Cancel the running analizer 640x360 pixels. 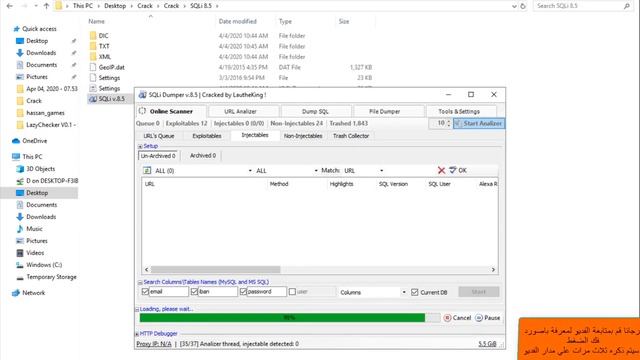458,318
